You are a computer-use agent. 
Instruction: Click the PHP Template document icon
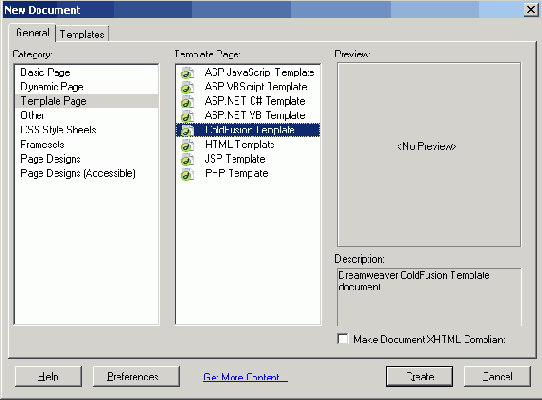(187, 174)
